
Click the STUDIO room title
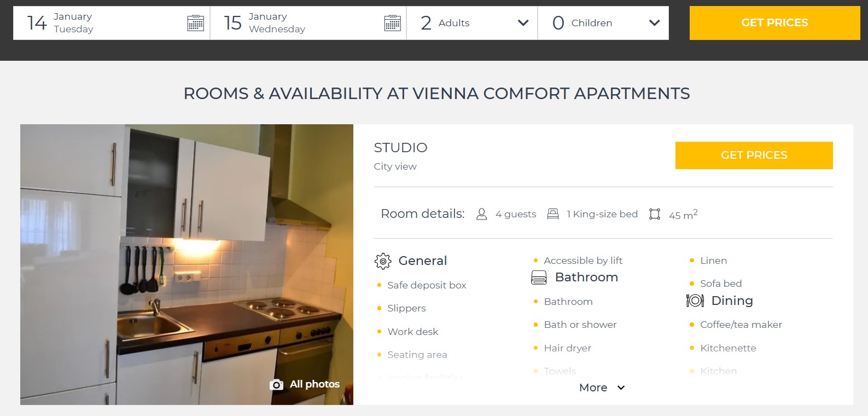click(x=400, y=148)
